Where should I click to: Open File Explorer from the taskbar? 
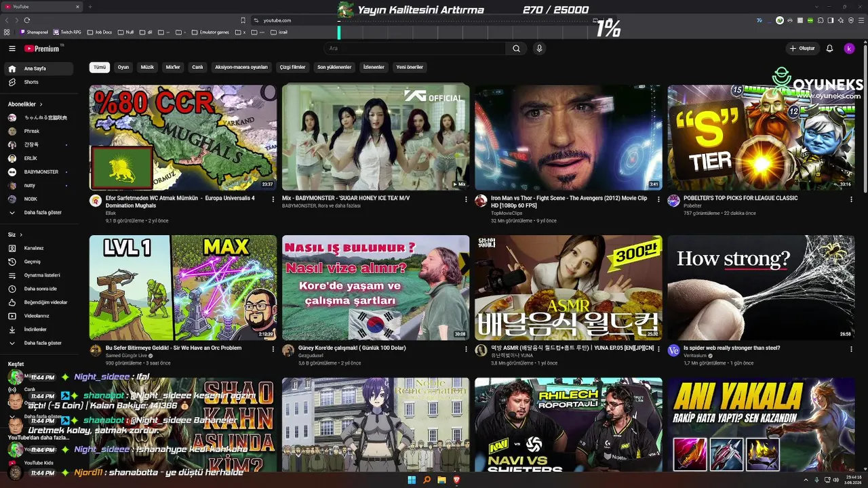pyautogui.click(x=441, y=480)
